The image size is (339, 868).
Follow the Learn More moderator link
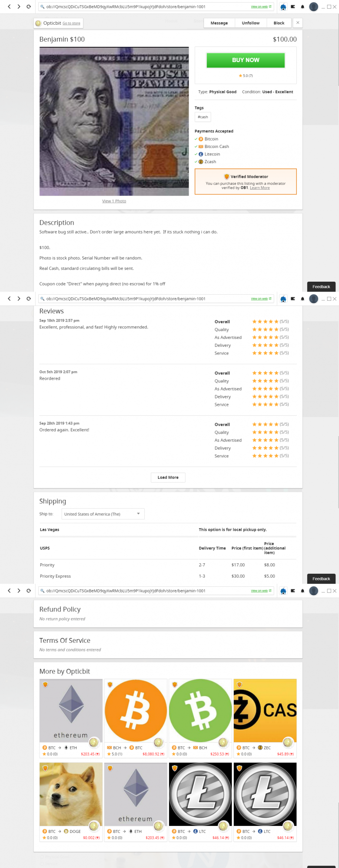coord(260,188)
